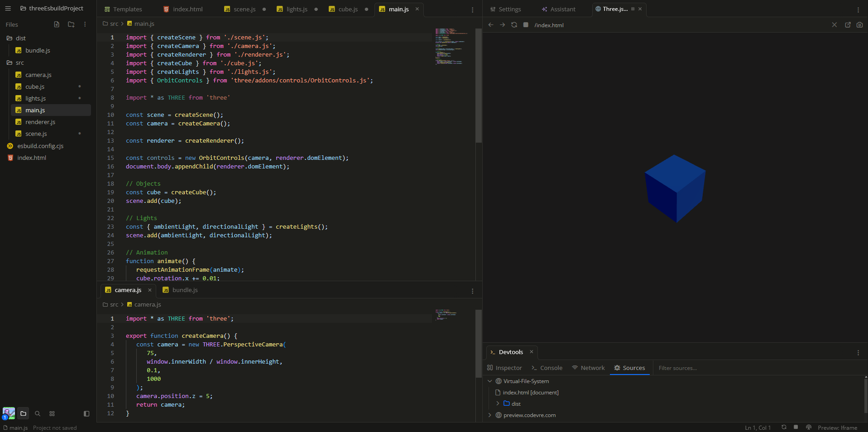Click the new file icon in Files panel
Image resolution: width=868 pixels, height=432 pixels.
pyautogui.click(x=57, y=24)
